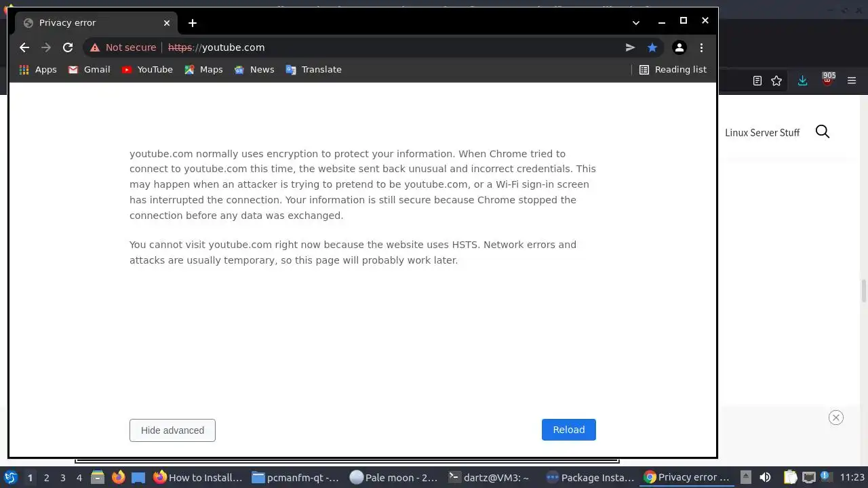Click the network monitor tray icon
The width and height of the screenshot is (868, 488).
(808, 477)
